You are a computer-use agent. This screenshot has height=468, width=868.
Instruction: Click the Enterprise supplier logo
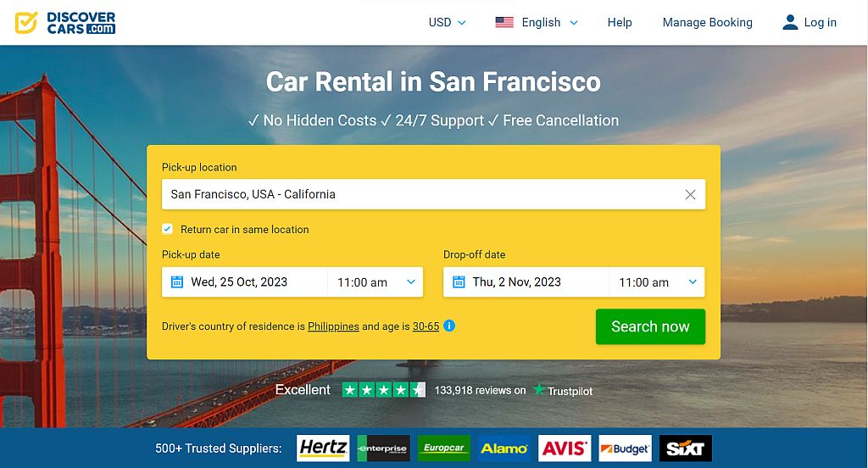pos(384,448)
